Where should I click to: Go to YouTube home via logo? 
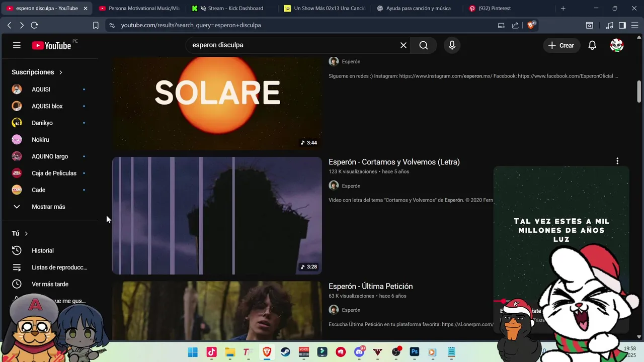(51, 45)
